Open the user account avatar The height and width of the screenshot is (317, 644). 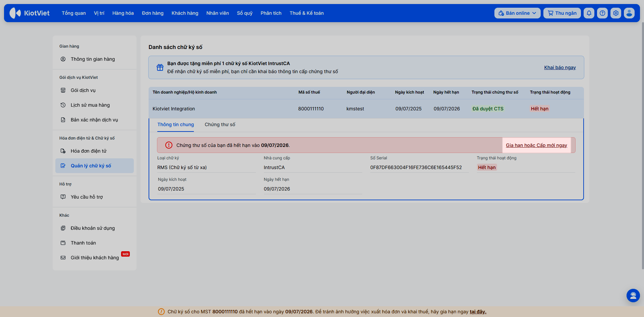click(629, 13)
